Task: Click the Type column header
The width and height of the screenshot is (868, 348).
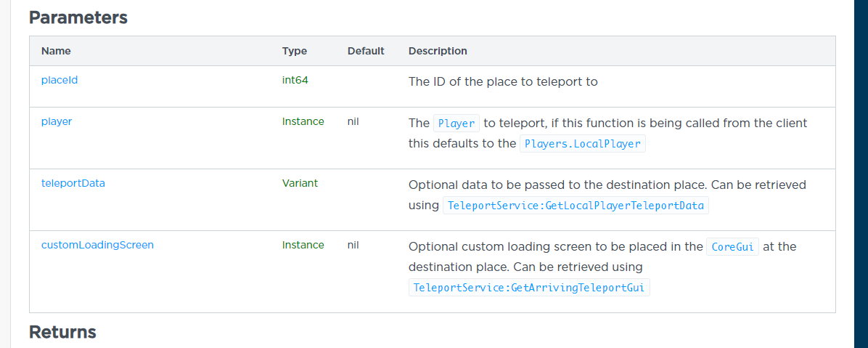Action: (295, 51)
